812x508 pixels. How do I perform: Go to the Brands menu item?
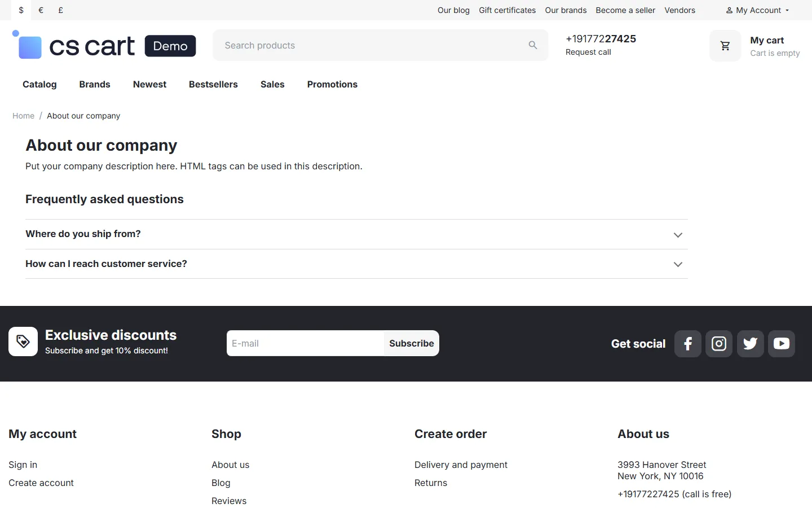pyautogui.click(x=95, y=84)
